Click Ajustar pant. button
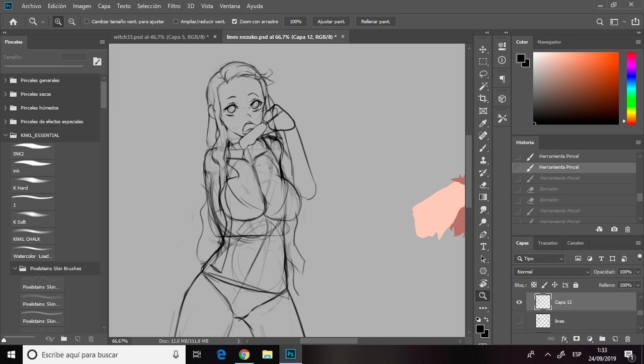The width and height of the screenshot is (644, 364). point(331,22)
